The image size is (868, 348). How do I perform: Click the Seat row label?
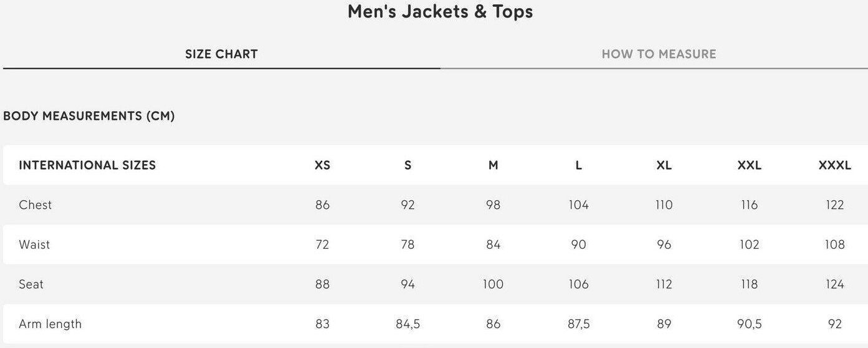point(31,284)
